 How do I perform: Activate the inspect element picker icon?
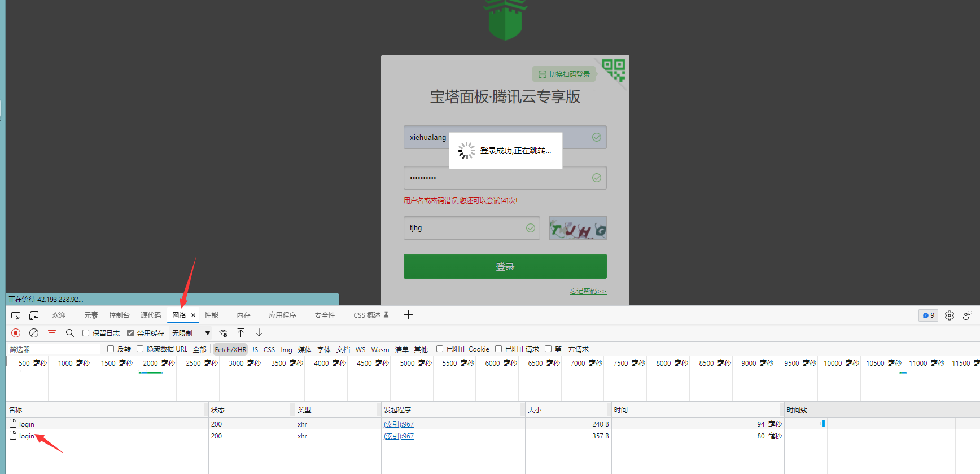(16, 315)
